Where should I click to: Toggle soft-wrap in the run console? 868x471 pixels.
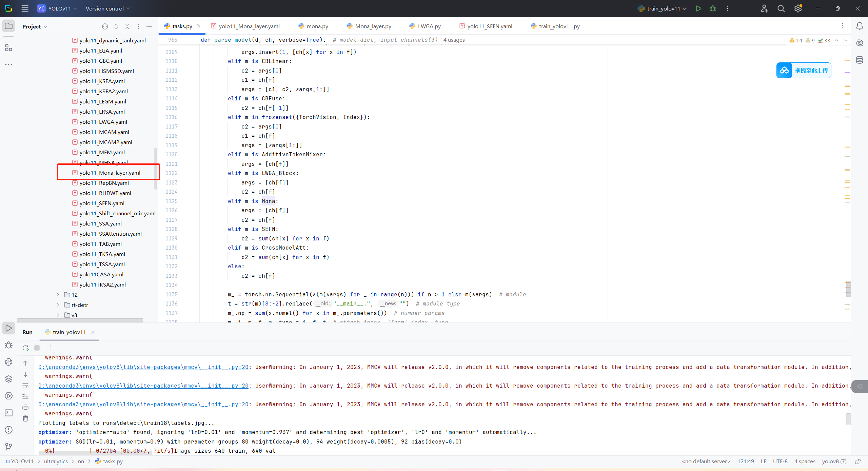coord(25,386)
